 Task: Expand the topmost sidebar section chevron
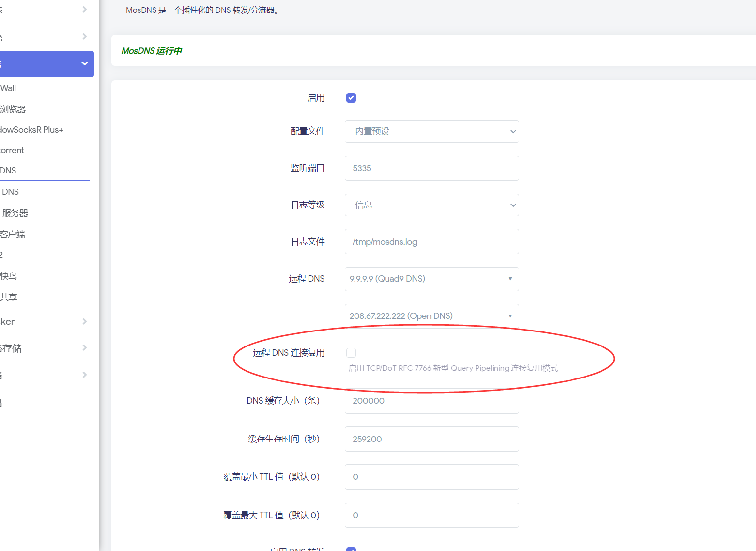tap(83, 9)
